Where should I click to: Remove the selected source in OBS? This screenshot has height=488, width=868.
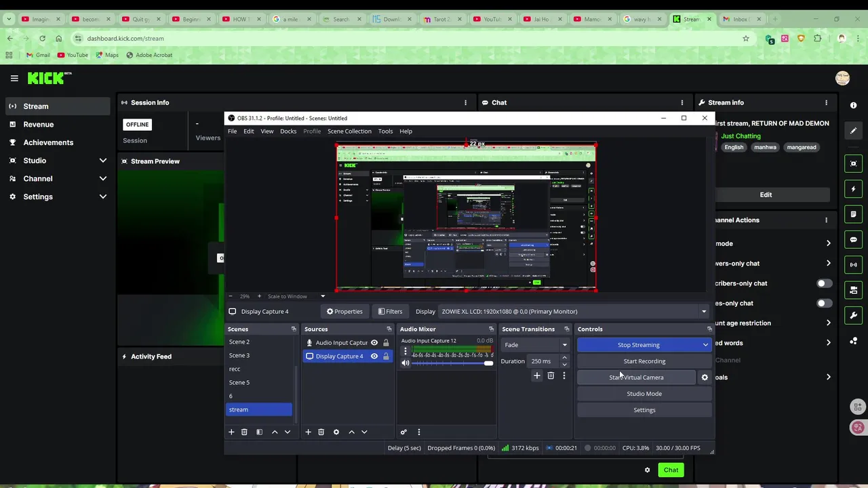click(x=321, y=432)
